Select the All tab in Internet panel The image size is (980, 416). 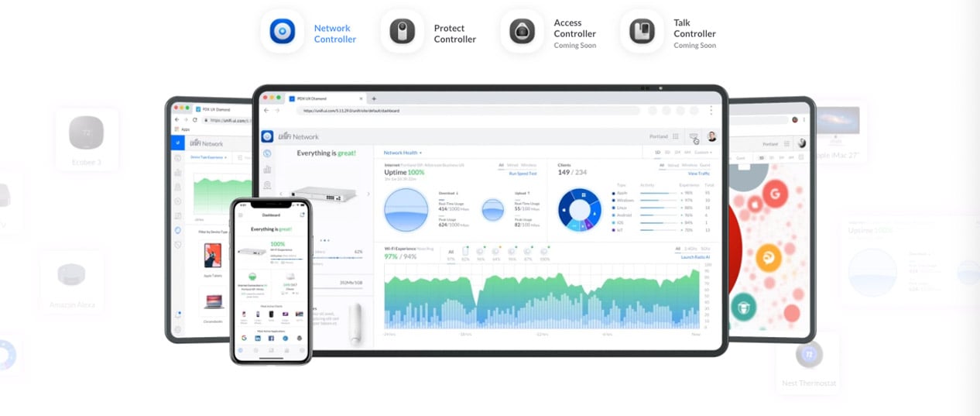click(x=501, y=165)
